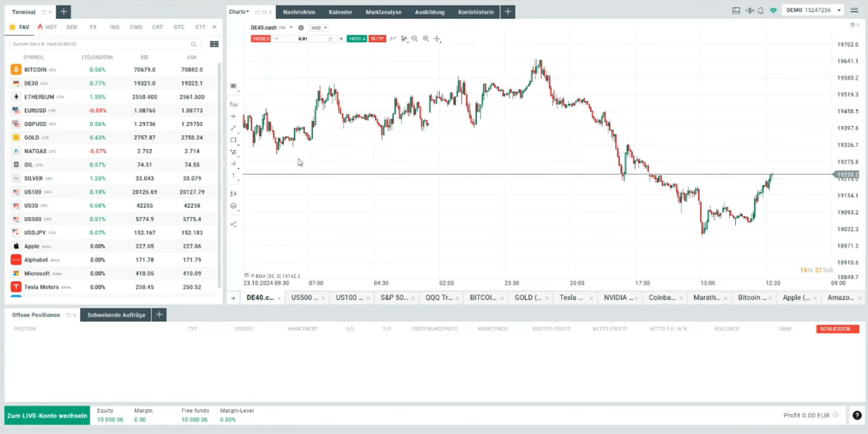Open the f(x) indicators tool
The image size is (868, 434).
[234, 104]
